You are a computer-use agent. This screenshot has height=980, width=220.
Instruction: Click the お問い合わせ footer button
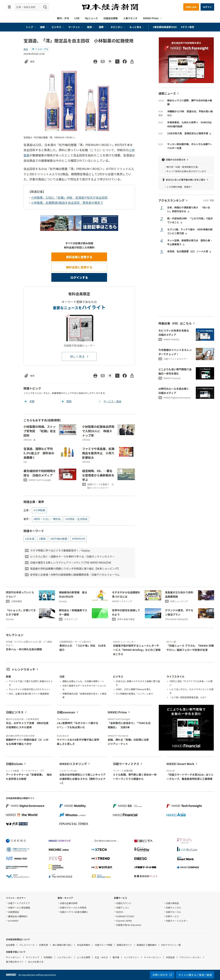click(x=162, y=975)
